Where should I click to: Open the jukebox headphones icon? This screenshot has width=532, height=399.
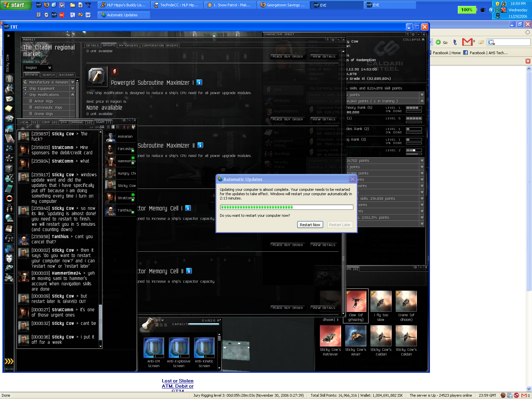point(9,238)
